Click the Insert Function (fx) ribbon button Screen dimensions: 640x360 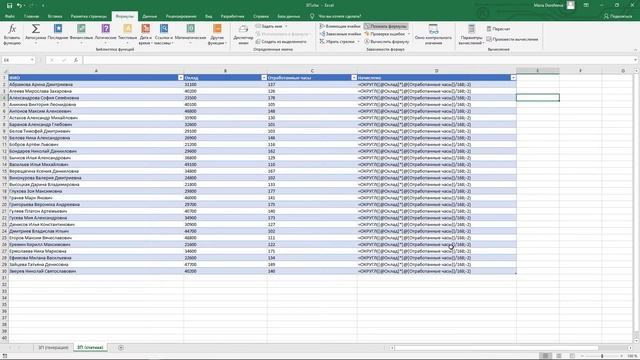[12, 34]
